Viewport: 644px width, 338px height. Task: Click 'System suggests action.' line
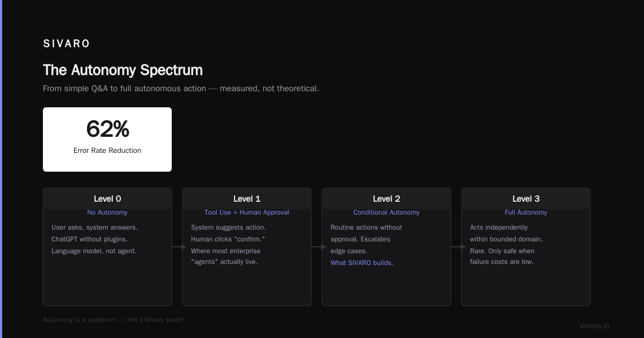[x=228, y=227]
